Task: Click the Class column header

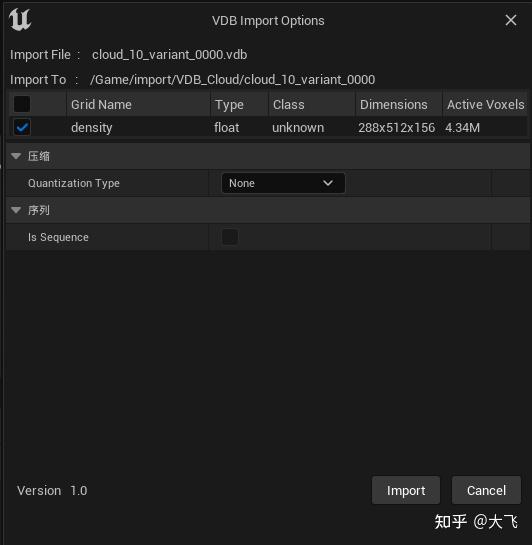Action: [x=311, y=104]
